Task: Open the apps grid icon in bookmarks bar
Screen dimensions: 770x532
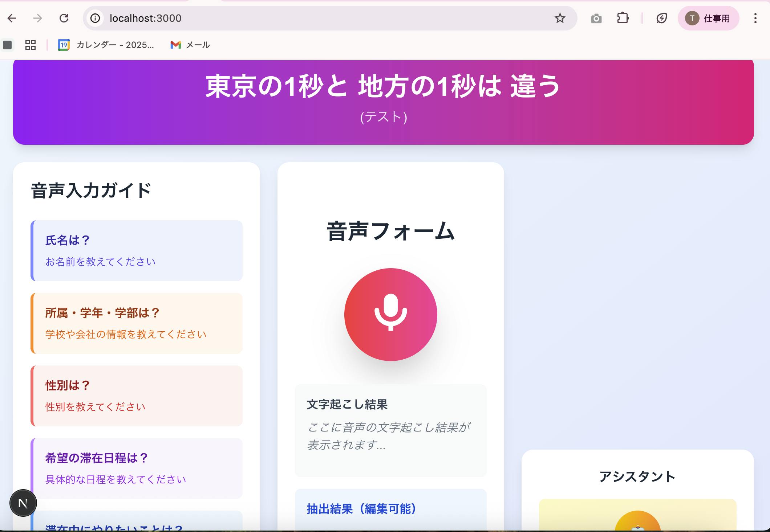Action: [31, 45]
